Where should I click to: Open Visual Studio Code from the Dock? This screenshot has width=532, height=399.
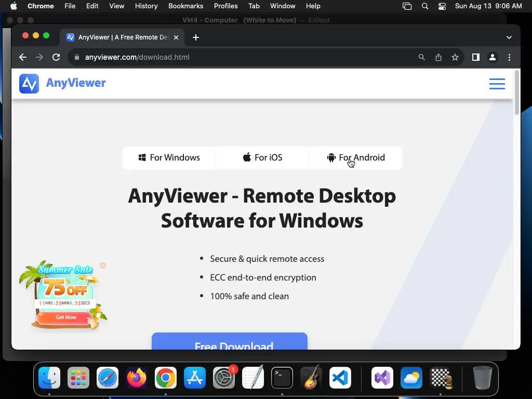click(340, 378)
